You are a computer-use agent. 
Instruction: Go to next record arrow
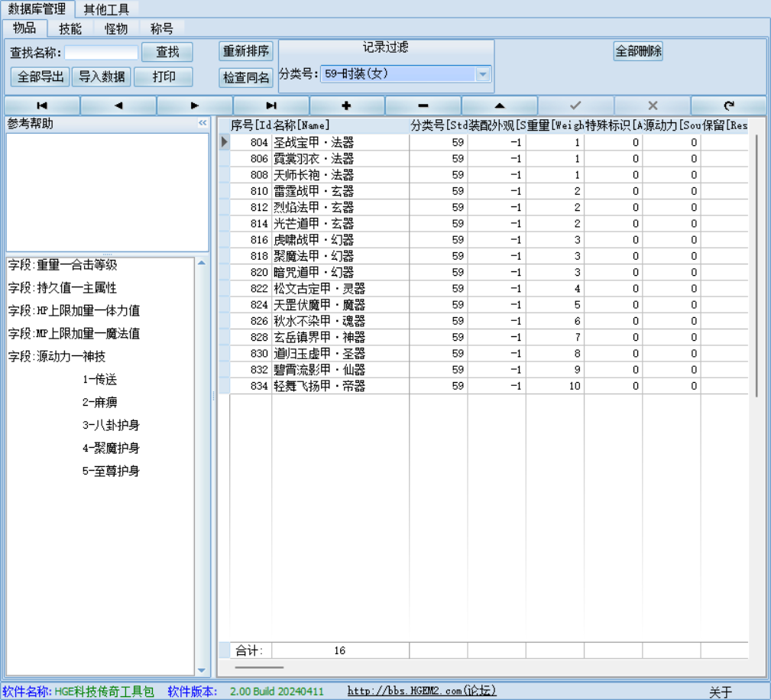coord(195,105)
